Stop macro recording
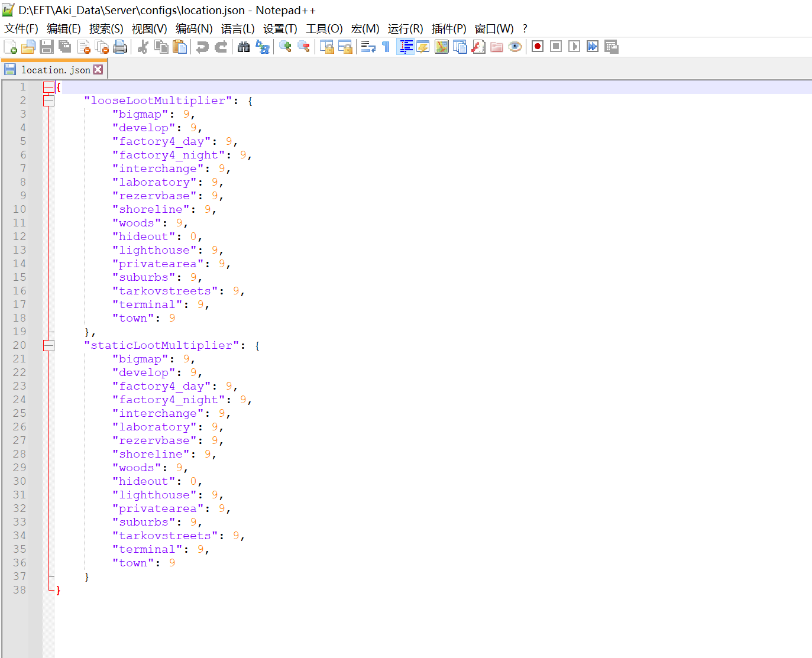 pos(556,47)
